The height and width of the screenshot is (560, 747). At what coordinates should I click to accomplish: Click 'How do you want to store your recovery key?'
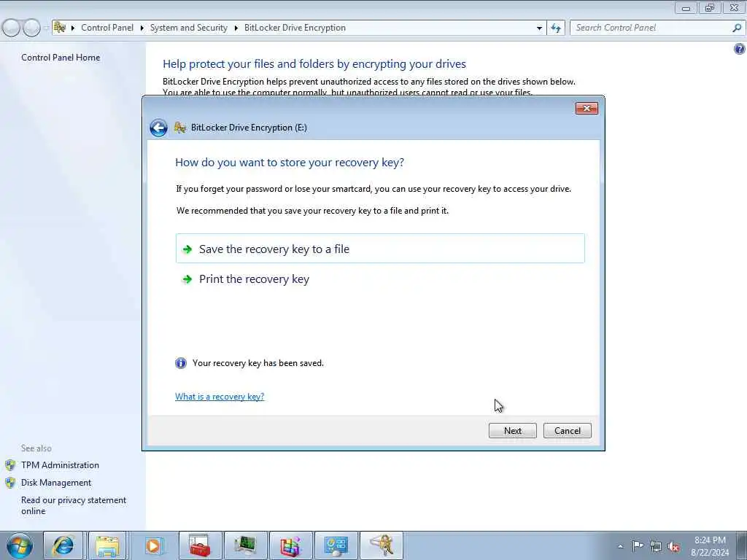pos(289,163)
